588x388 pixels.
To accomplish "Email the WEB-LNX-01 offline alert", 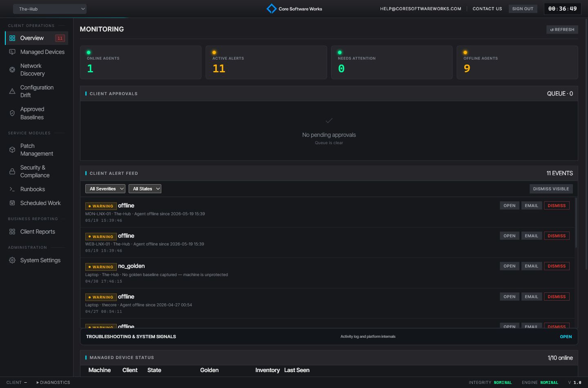I will coord(531,236).
